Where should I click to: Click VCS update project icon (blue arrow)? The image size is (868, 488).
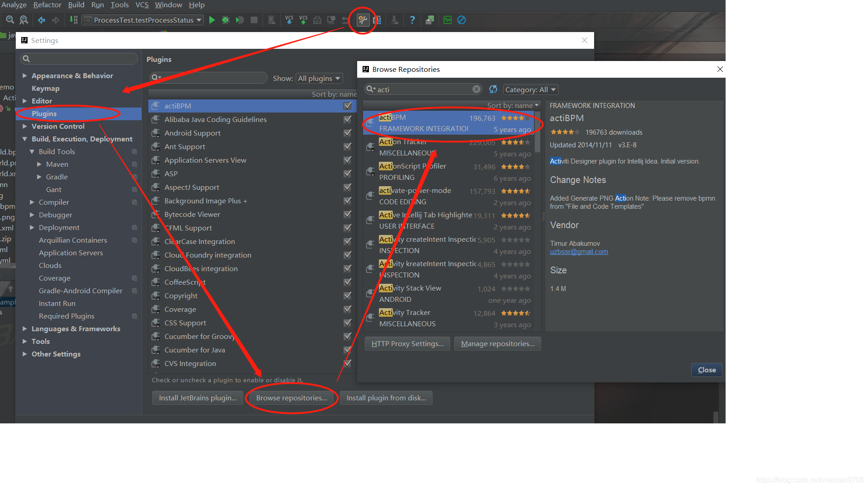tap(289, 20)
